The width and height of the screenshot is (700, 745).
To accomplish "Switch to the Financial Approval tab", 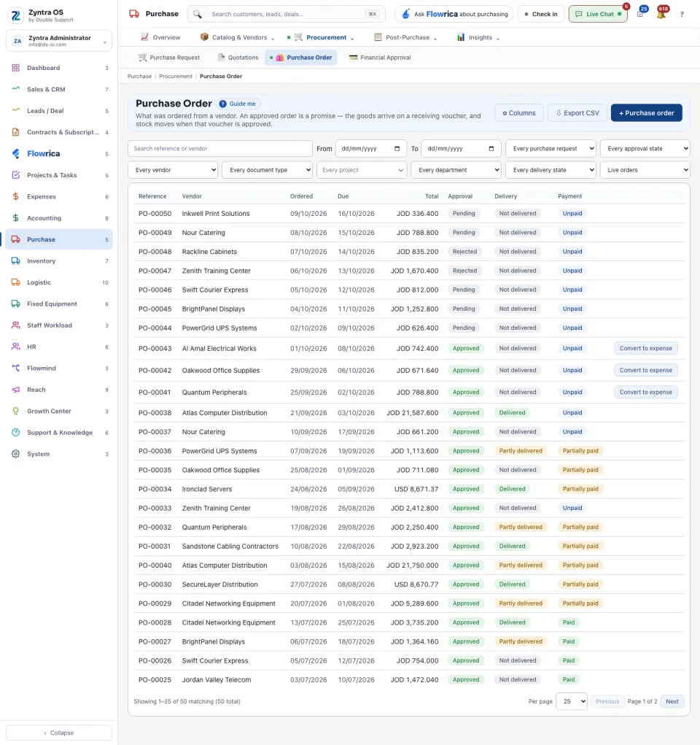I will (380, 58).
